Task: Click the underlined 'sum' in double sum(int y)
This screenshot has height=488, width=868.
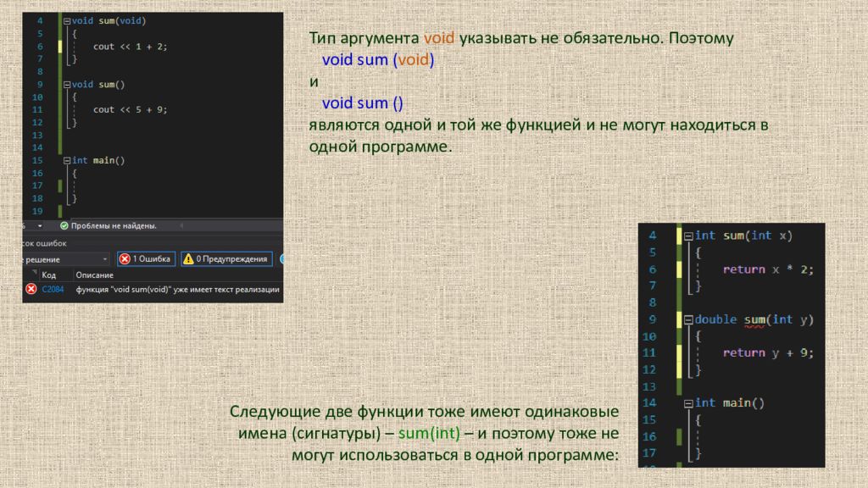Action: [754, 319]
